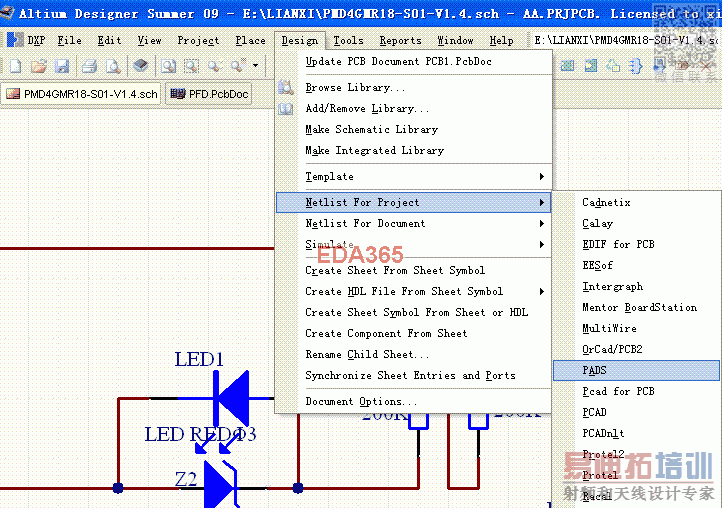The height and width of the screenshot is (508, 722).
Task: Click the Add/Remove Library book icon
Action: (285, 109)
